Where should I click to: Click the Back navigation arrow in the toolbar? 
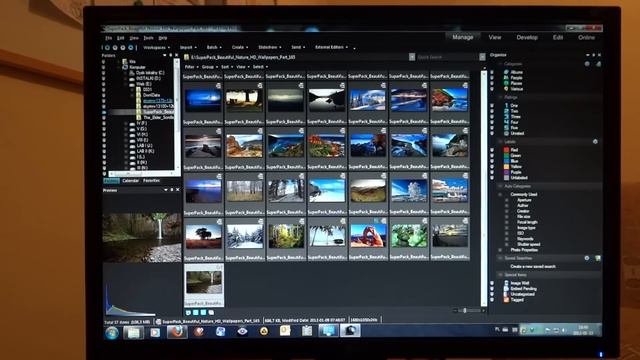click(x=107, y=48)
